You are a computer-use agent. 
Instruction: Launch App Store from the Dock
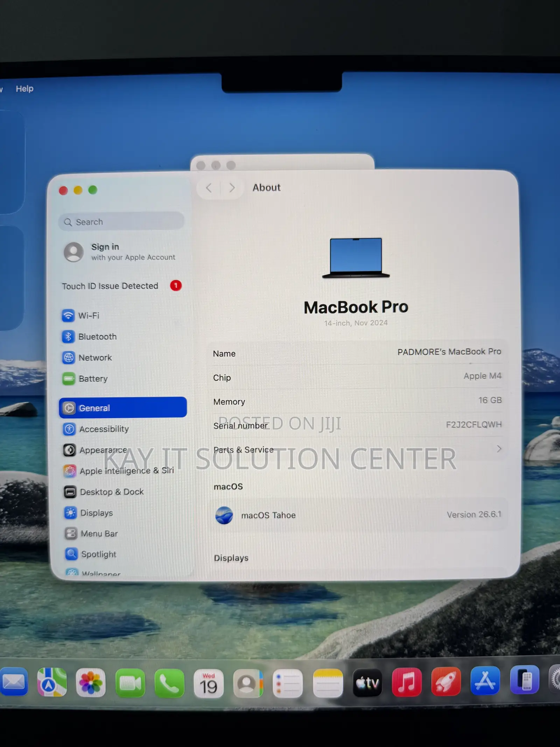[x=485, y=680]
